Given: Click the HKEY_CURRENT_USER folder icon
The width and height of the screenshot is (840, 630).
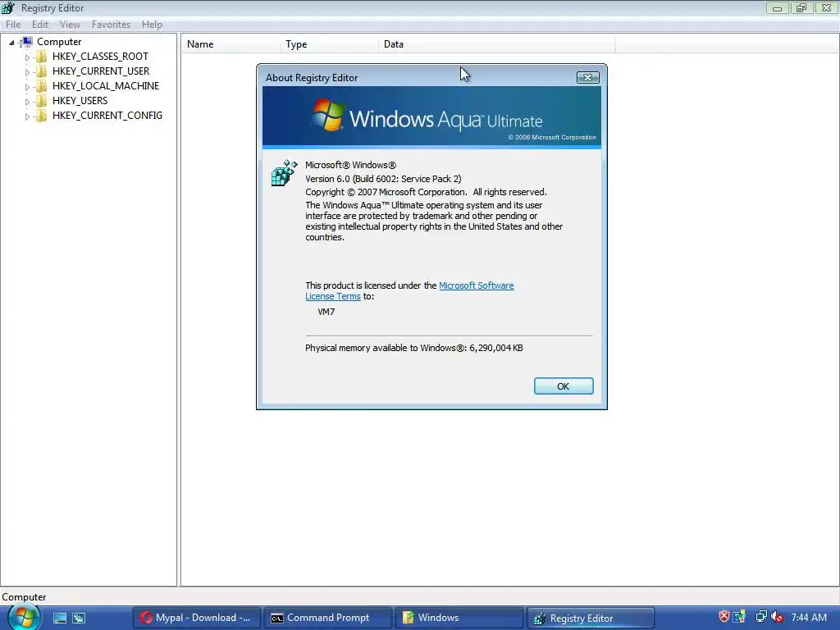Looking at the screenshot, I should coord(41,71).
